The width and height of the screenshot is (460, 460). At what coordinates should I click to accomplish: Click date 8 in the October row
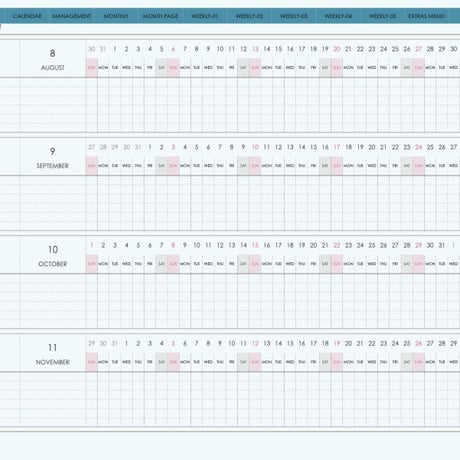173,245
